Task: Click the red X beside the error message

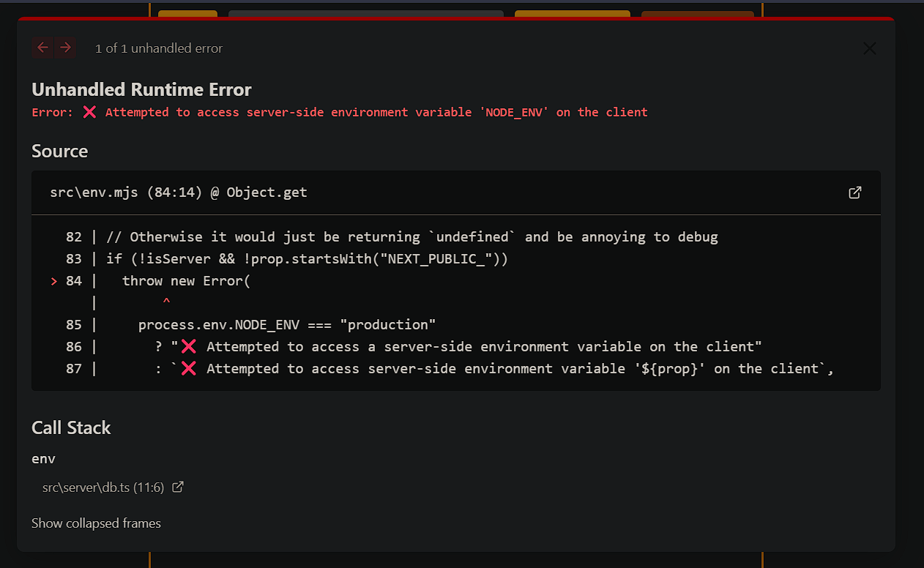Action: click(x=89, y=112)
